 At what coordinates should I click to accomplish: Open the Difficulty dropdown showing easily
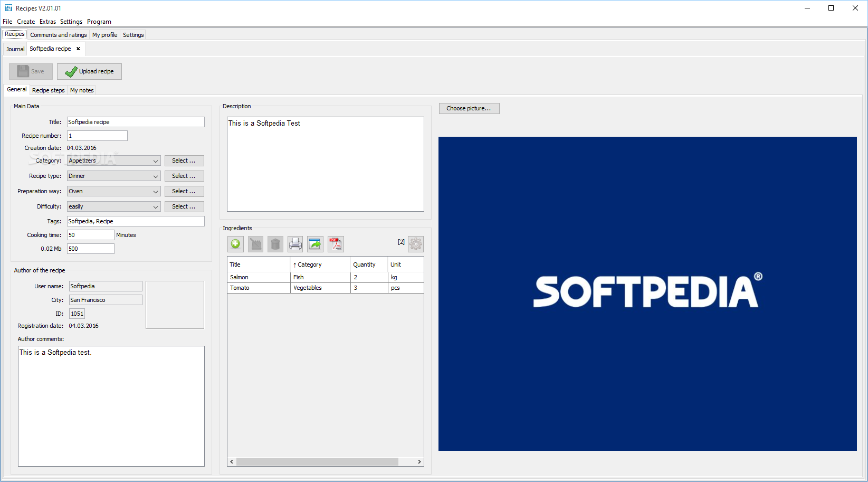114,206
